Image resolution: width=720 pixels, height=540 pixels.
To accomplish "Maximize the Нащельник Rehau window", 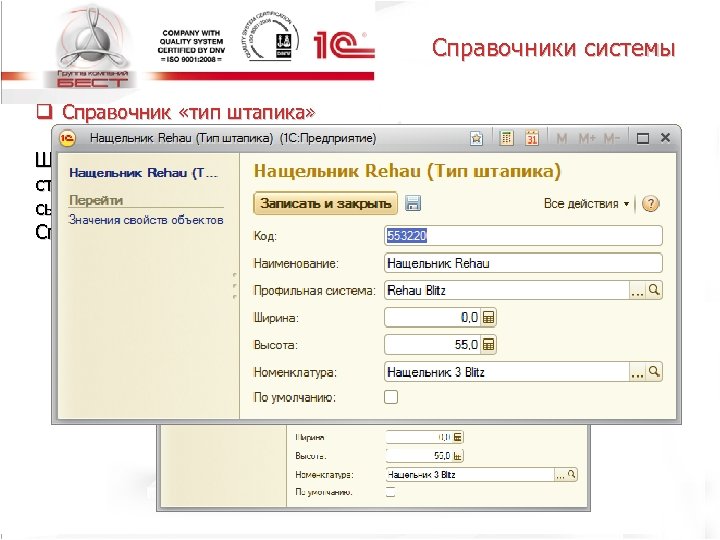I will [x=643, y=138].
